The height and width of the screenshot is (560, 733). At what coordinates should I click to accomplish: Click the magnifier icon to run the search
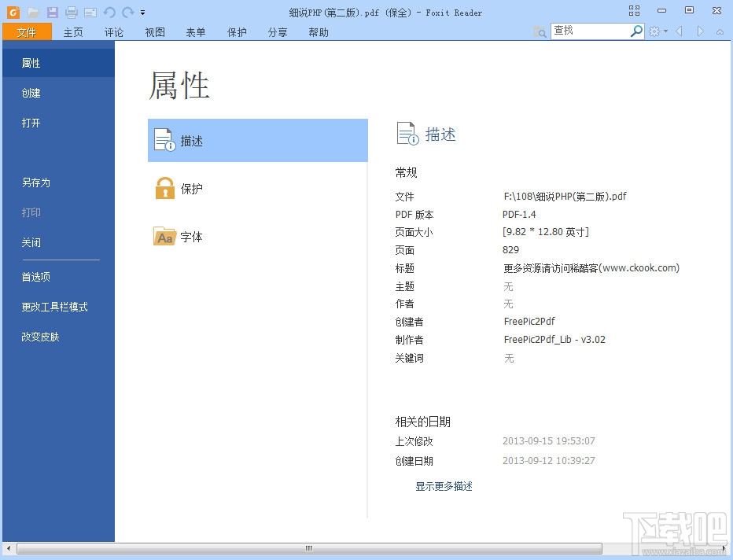[x=637, y=30]
